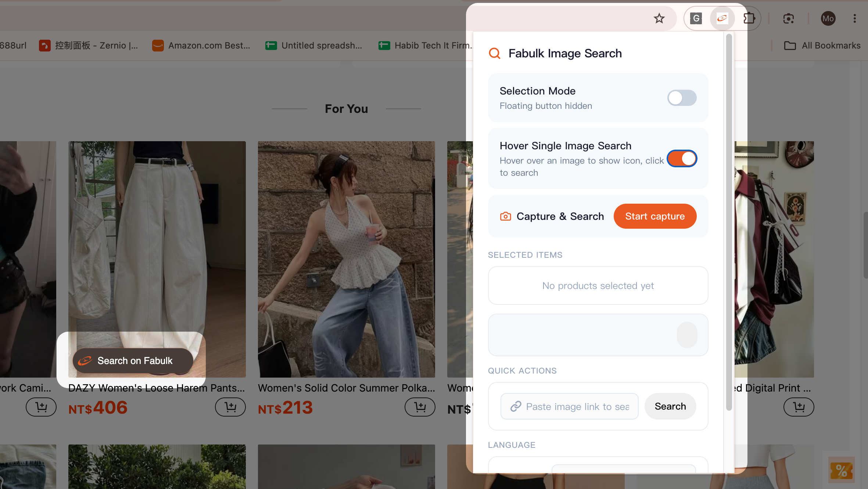
Task: Click the Capture & Search camera icon
Action: click(x=505, y=216)
